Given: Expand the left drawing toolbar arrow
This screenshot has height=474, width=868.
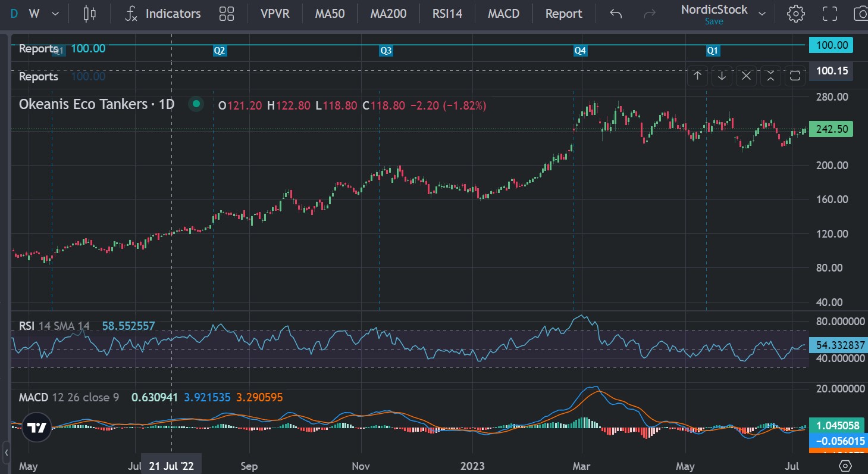Looking at the screenshot, I should click(6, 452).
